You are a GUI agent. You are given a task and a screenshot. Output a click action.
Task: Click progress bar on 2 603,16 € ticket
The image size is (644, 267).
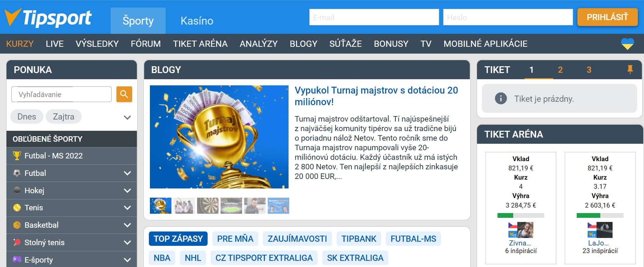(600, 215)
